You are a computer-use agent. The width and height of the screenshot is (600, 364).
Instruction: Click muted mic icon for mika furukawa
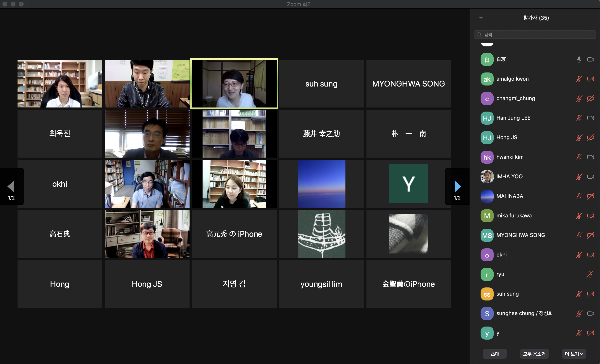pos(579,216)
